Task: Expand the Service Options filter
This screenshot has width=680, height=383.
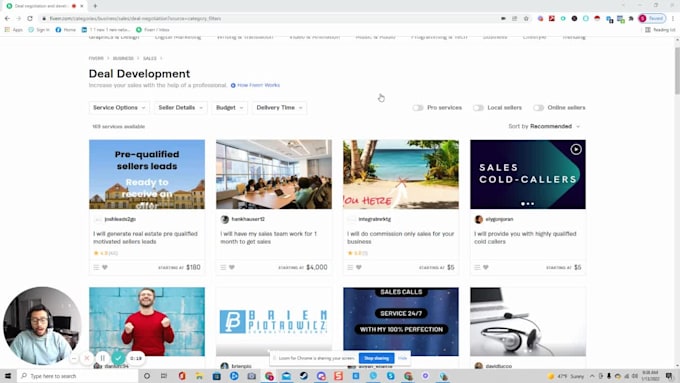Action: [x=119, y=108]
